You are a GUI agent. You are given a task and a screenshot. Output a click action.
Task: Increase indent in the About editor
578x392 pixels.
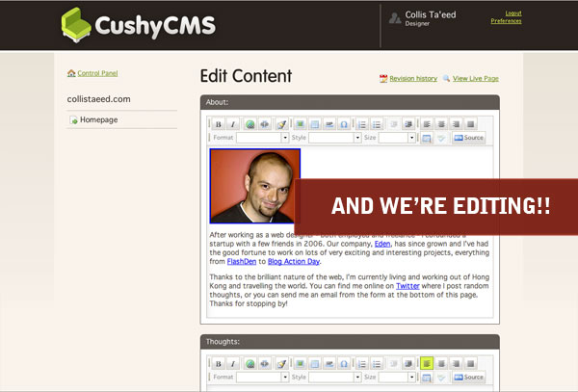pos(408,124)
